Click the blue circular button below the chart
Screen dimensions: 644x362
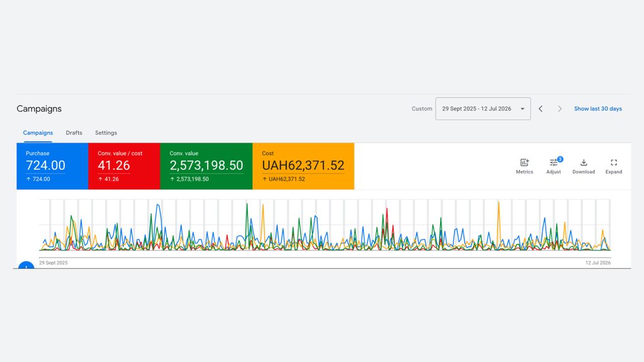26,265
